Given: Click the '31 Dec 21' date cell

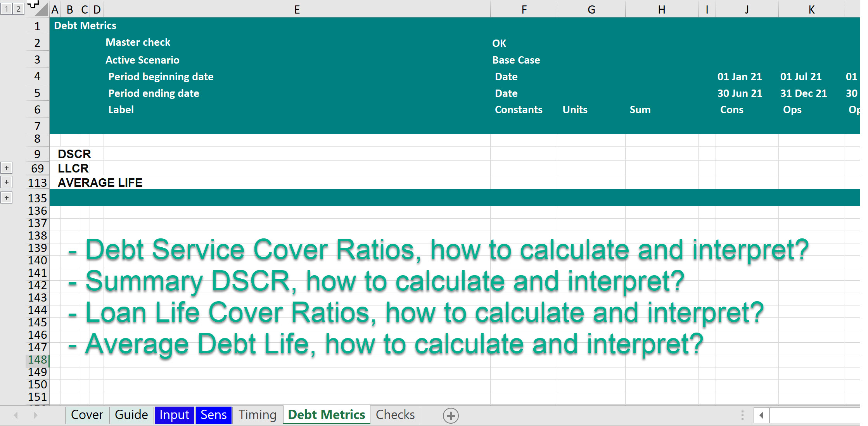Looking at the screenshot, I should pyautogui.click(x=804, y=93).
